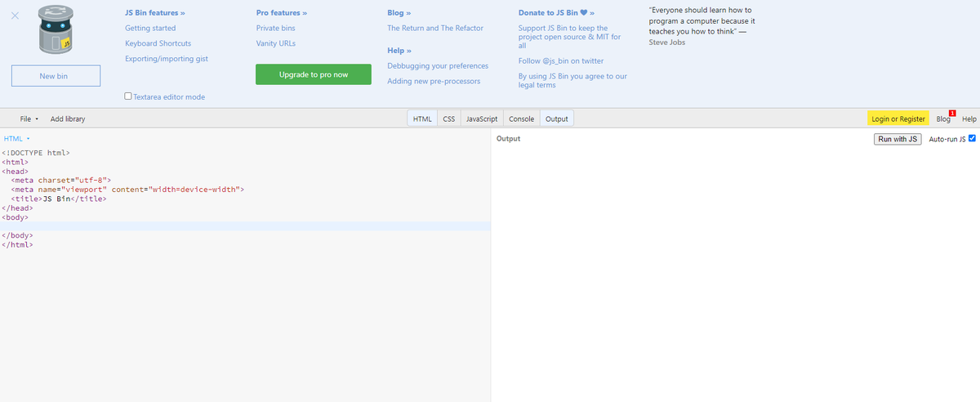Open the Exporting/importing gist link
Image resolution: width=980 pixels, height=402 pixels.
[167, 59]
